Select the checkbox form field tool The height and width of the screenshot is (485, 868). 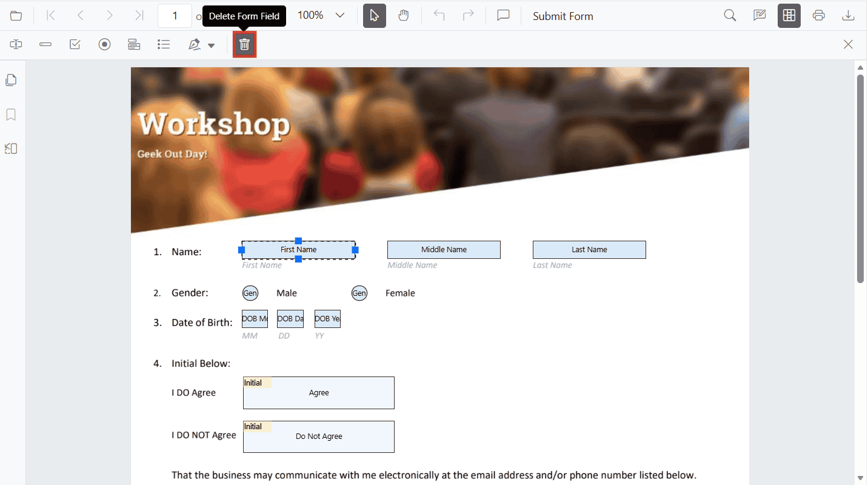point(75,44)
